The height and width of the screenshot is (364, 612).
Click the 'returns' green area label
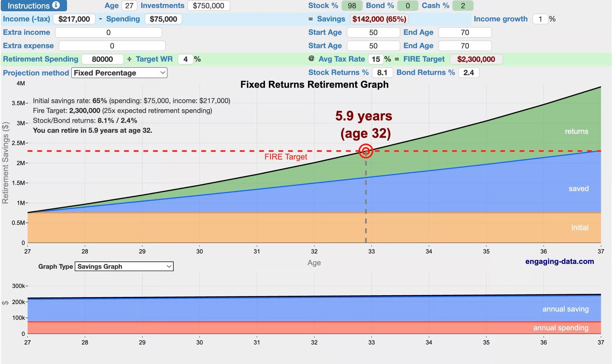pos(577,131)
